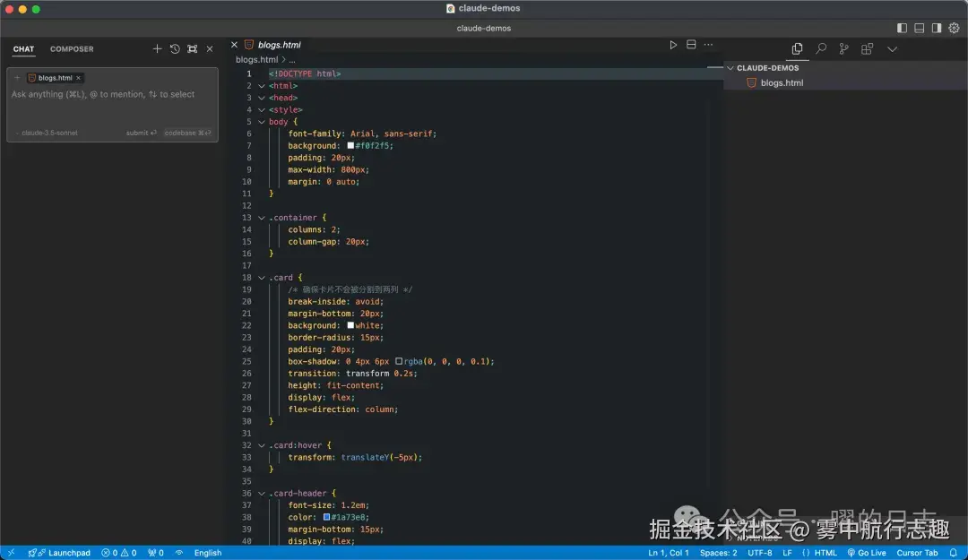Click line 1 DOCTYPE html code
This screenshot has height=560, width=968.
[305, 73]
